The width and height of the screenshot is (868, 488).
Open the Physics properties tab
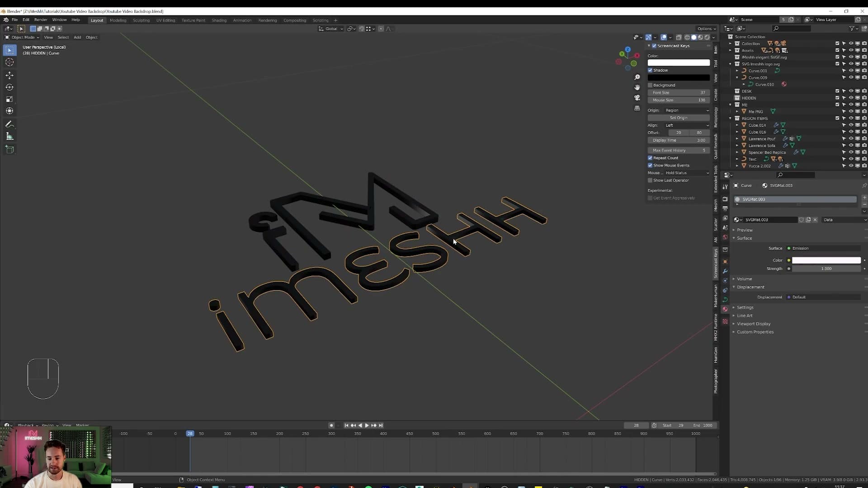(725, 281)
